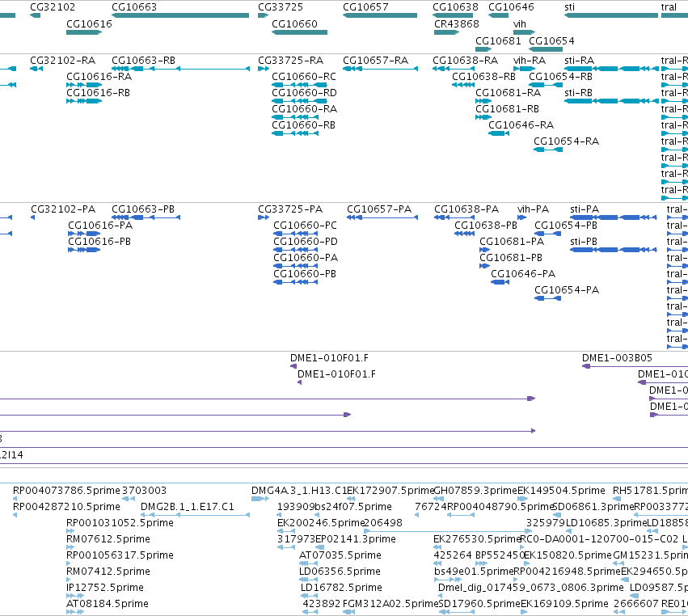Click the vih-PA protein label
The width and height of the screenshot is (688, 616).
click(x=533, y=209)
